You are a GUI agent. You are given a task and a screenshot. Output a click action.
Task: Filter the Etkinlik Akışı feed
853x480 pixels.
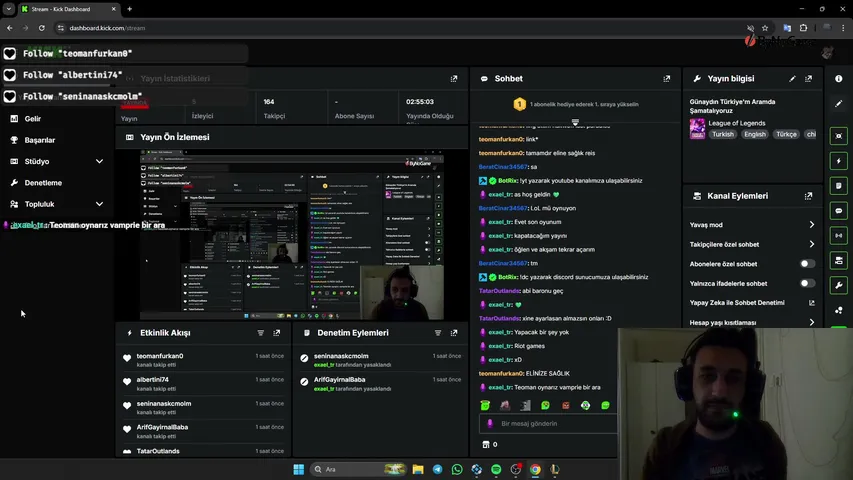(x=261, y=333)
